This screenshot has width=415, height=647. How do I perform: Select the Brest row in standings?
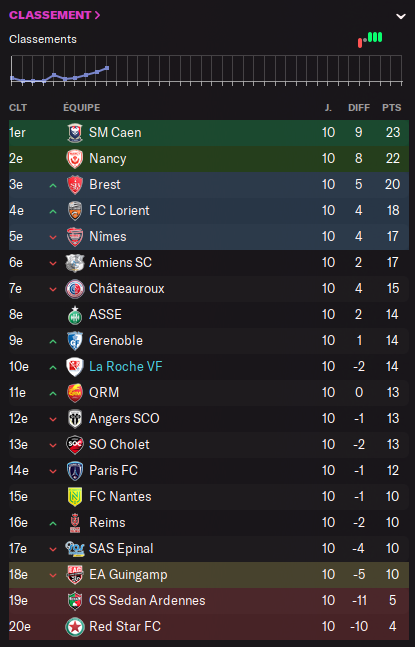point(209,184)
